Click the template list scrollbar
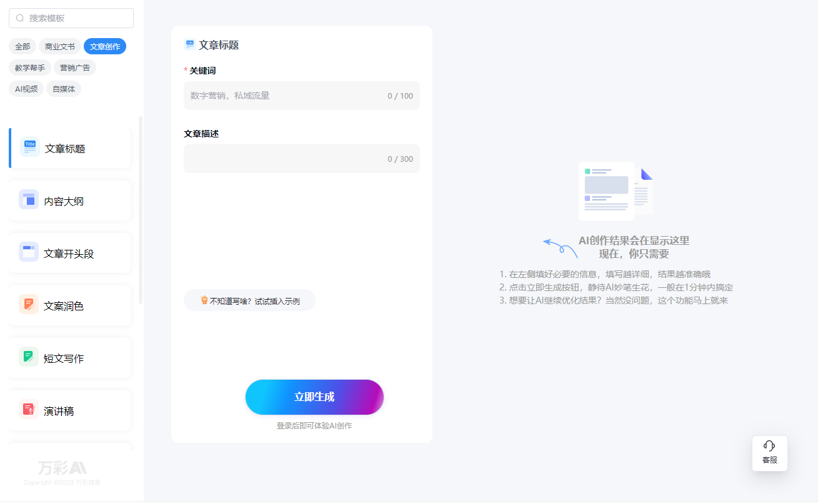Image resolution: width=818 pixels, height=504 pixels. point(141,210)
